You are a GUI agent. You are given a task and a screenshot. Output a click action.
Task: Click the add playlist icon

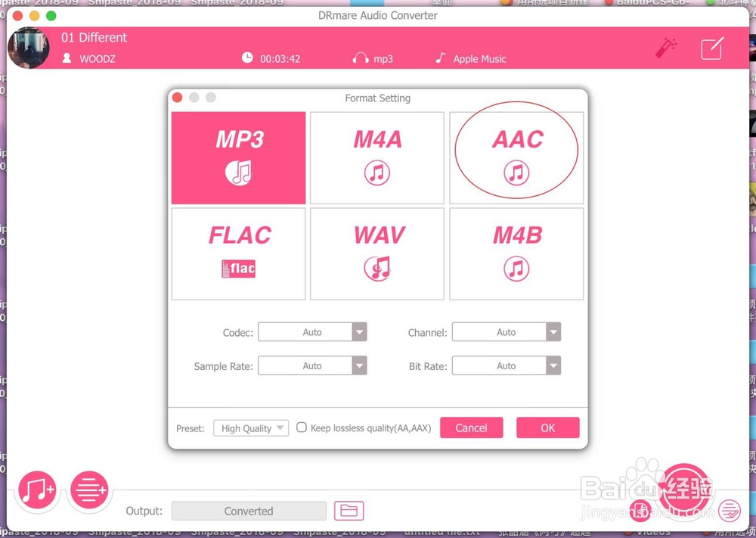click(89, 490)
